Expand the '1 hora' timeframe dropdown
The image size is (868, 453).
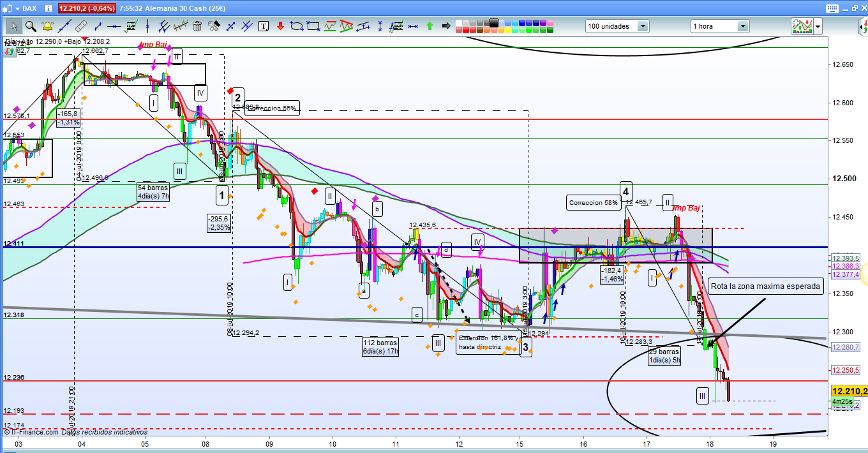pos(742,26)
